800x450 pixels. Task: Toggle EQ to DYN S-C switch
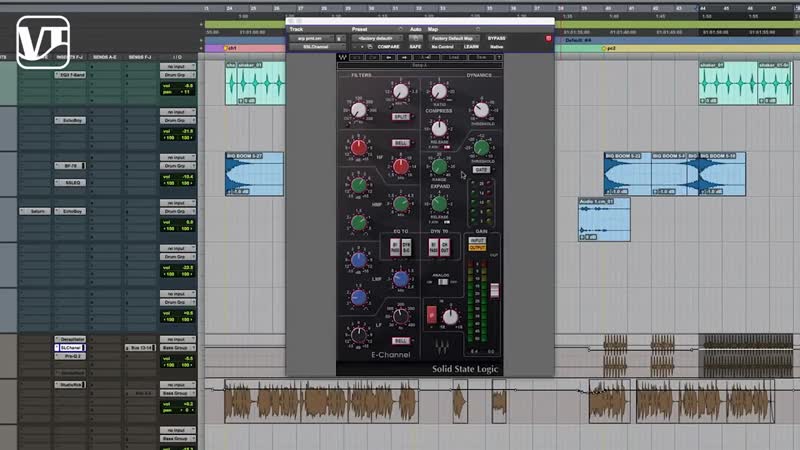coord(406,247)
